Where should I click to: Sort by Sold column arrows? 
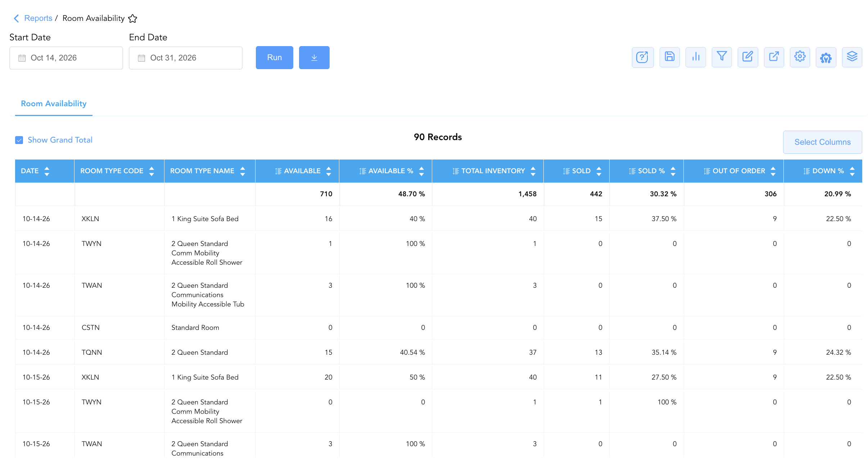[x=599, y=171]
